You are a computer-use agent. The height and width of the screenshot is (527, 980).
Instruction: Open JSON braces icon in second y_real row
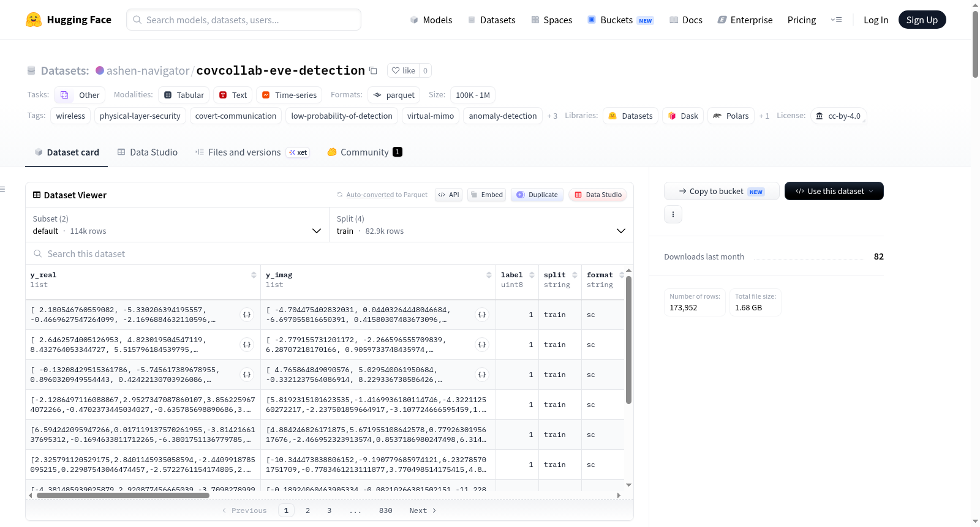[247, 345]
